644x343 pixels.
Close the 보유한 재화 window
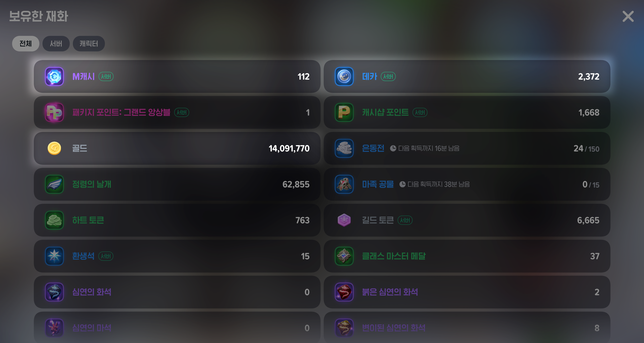pos(628,16)
